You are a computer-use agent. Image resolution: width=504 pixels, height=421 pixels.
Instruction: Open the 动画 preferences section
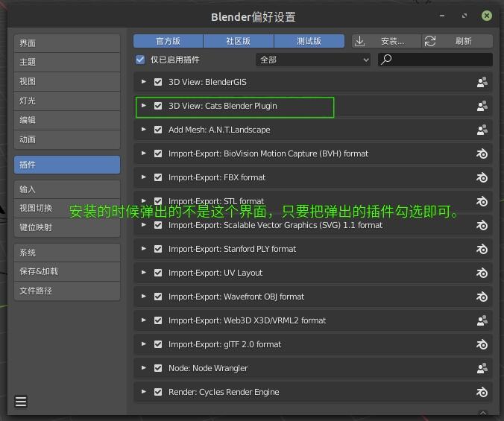tap(67, 139)
